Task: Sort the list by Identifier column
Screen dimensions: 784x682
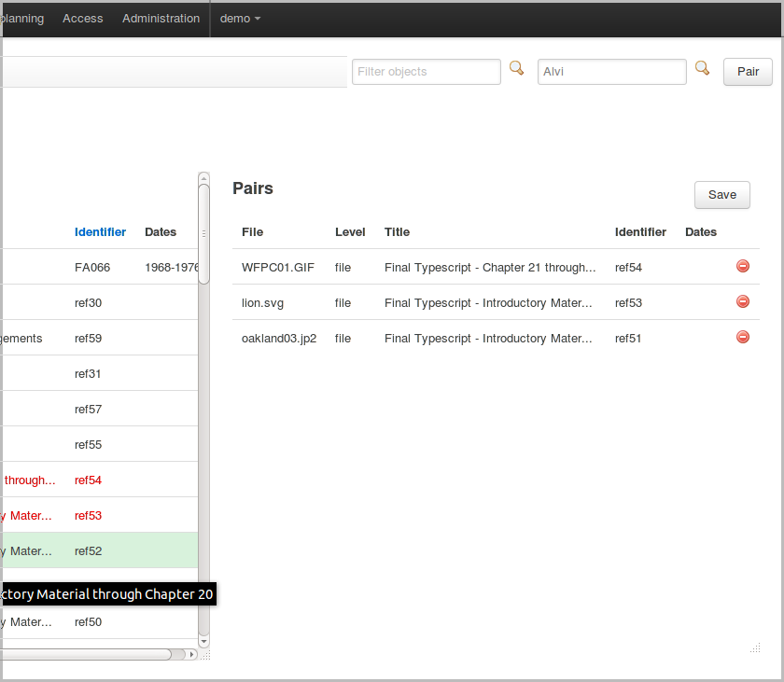Action: point(100,232)
